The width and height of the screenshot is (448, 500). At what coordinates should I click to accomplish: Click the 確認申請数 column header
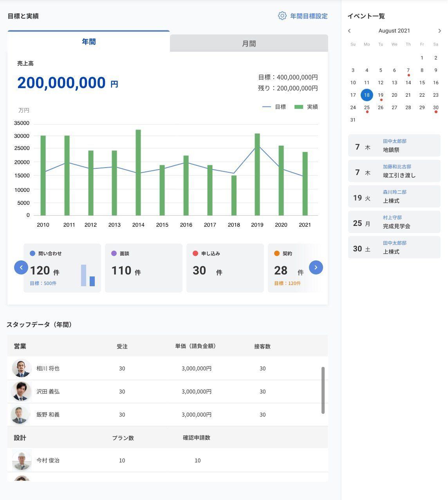point(197,438)
